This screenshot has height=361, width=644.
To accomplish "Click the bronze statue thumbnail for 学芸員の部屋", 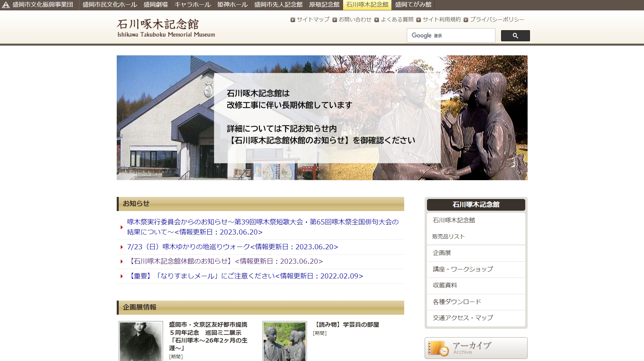I will pyautogui.click(x=284, y=341).
